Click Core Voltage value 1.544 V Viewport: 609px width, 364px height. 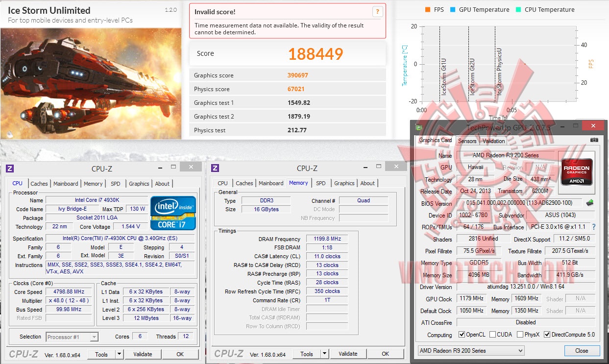pyautogui.click(x=130, y=227)
